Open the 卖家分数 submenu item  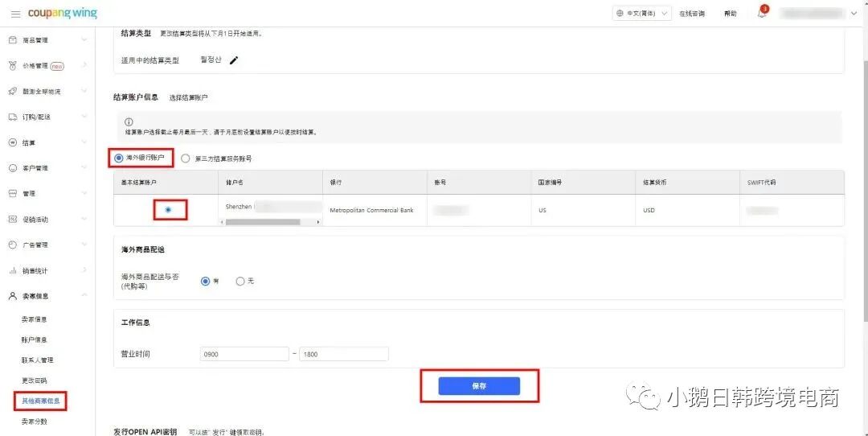35,422
